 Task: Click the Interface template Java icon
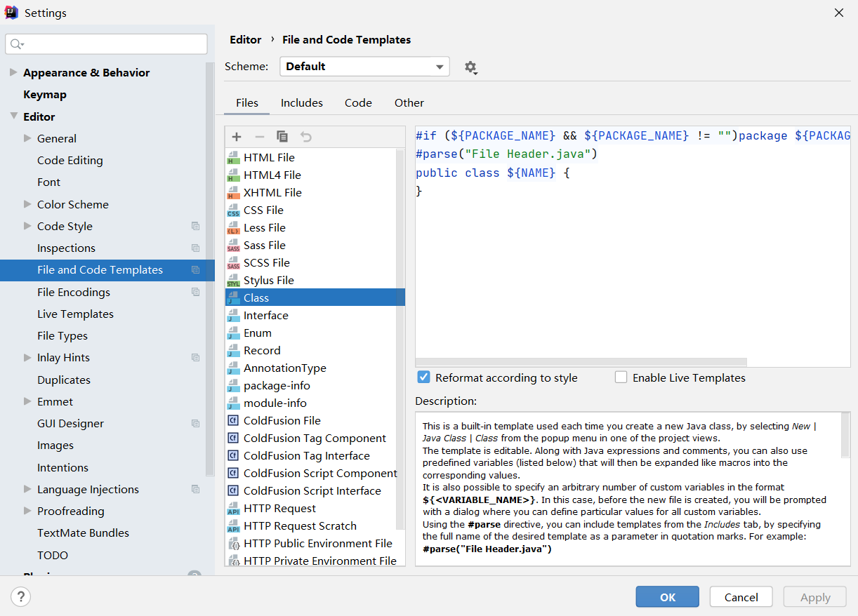pos(233,316)
